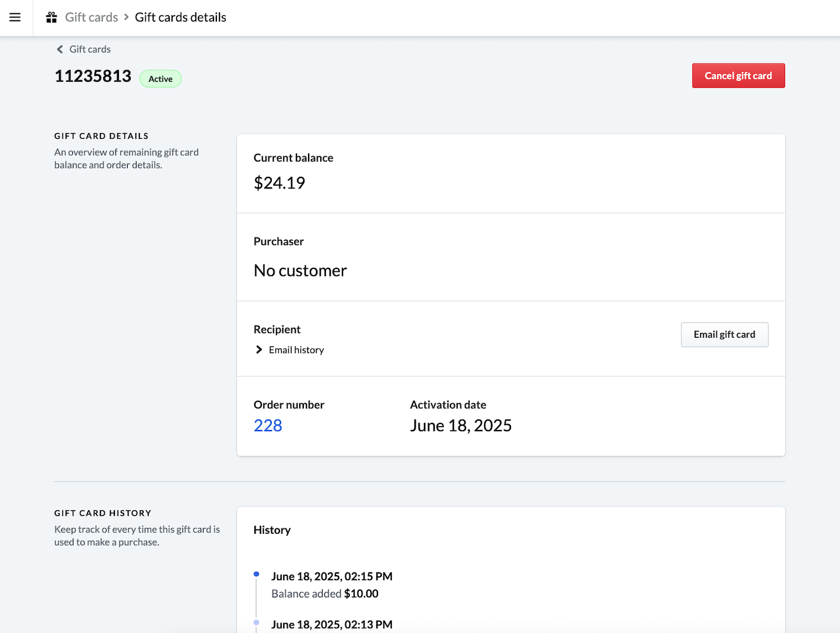Go to Gift cards in top breadcrumb
840x633 pixels.
coord(92,18)
